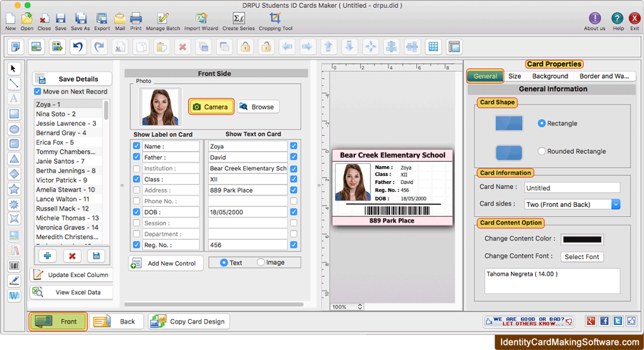Click the Redo arrow icon
The height and width of the screenshot is (350, 644).
(x=99, y=47)
